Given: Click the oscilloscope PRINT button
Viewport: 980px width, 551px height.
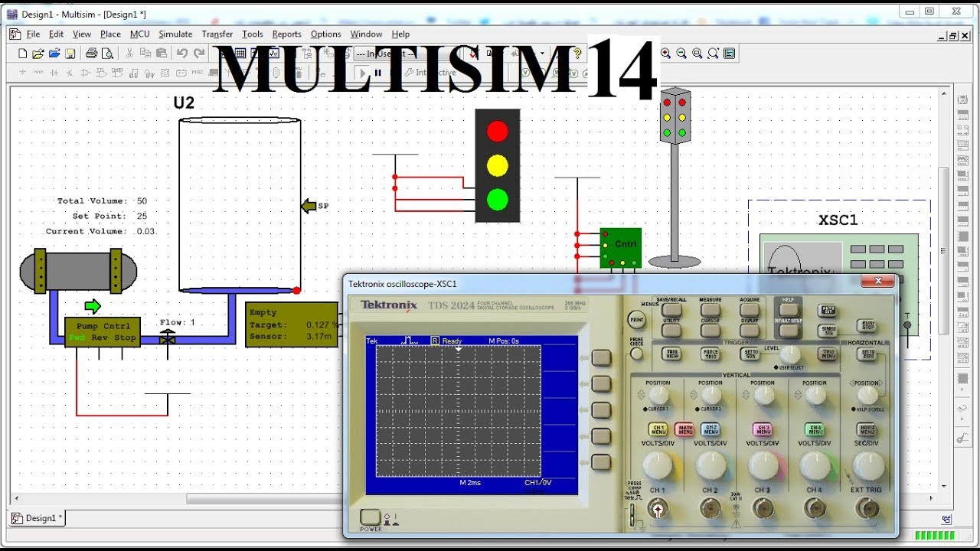Looking at the screenshot, I should [x=637, y=319].
